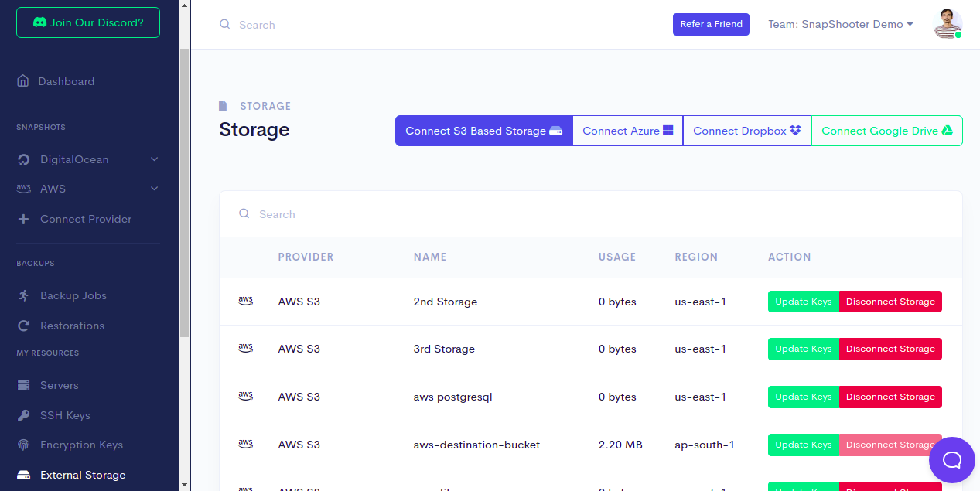Click the DigitalOcean logo icon in sidebar
The width and height of the screenshot is (980, 491).
pyautogui.click(x=24, y=160)
